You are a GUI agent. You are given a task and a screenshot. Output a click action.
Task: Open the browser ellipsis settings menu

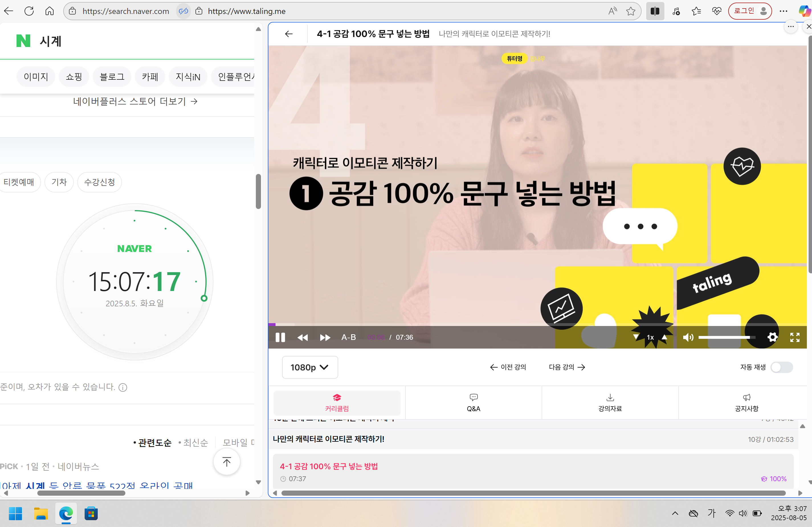[x=784, y=11]
